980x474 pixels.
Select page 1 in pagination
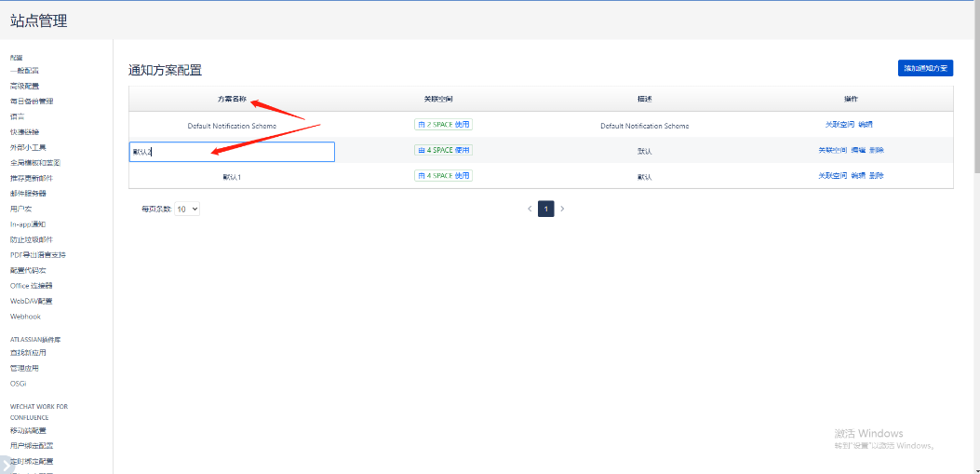[x=545, y=209]
